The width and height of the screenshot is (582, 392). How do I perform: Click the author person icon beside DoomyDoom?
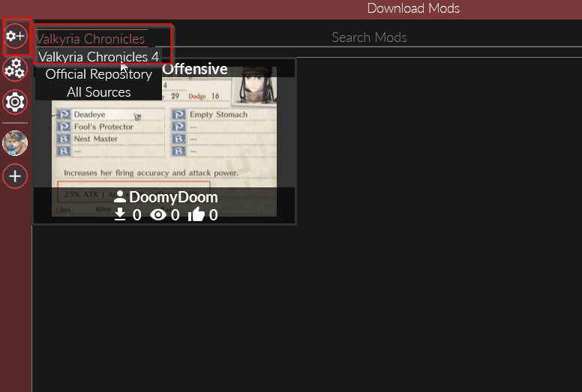(x=120, y=196)
